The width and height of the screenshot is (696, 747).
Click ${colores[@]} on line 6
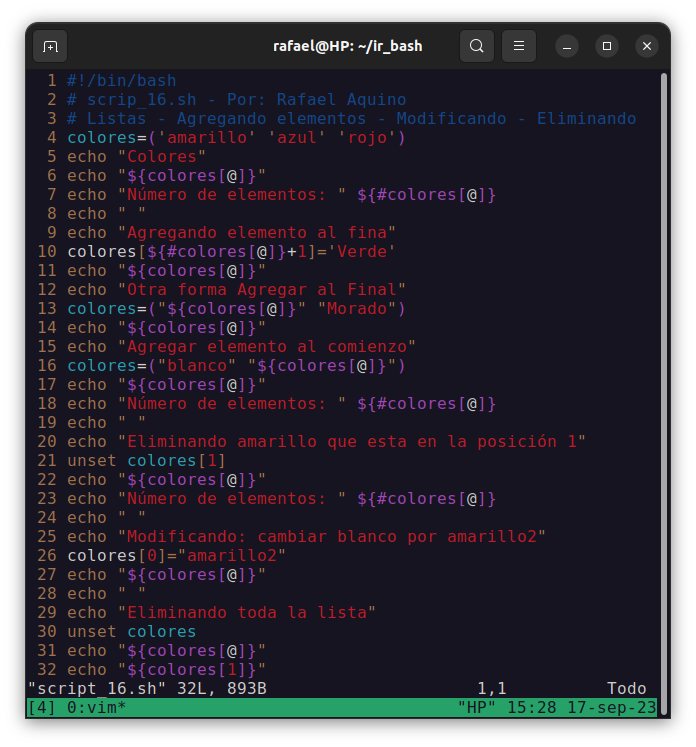(192, 176)
